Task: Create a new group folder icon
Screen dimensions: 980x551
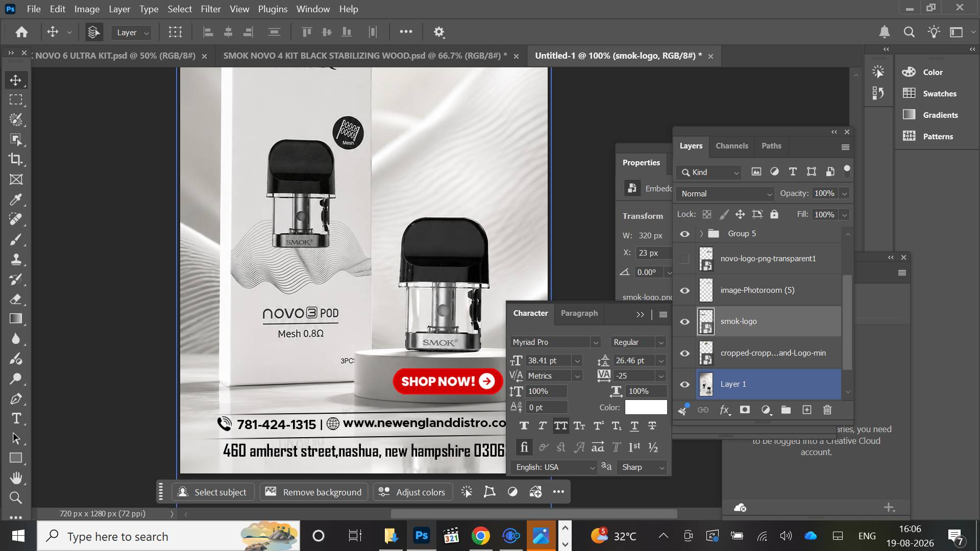Action: point(786,410)
